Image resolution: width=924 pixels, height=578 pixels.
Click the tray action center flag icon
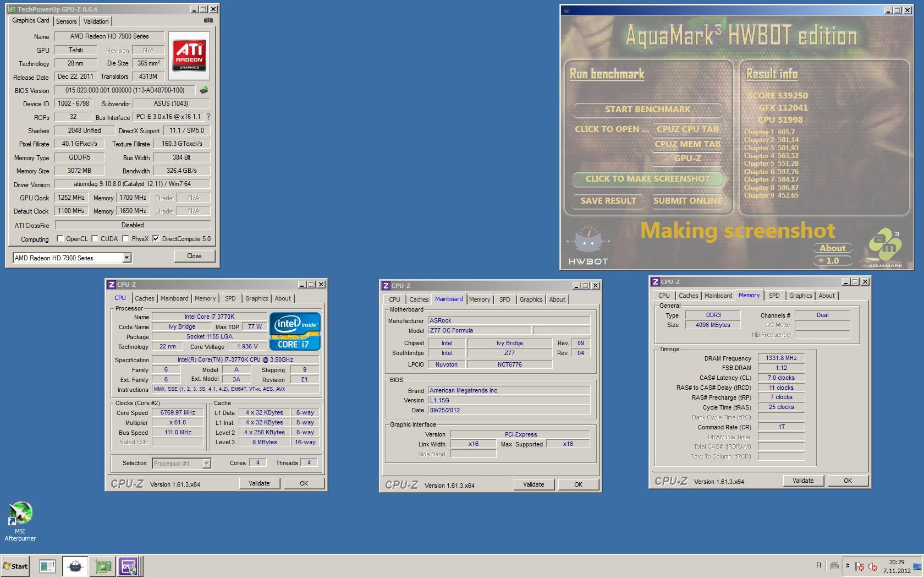pyautogui.click(x=860, y=566)
